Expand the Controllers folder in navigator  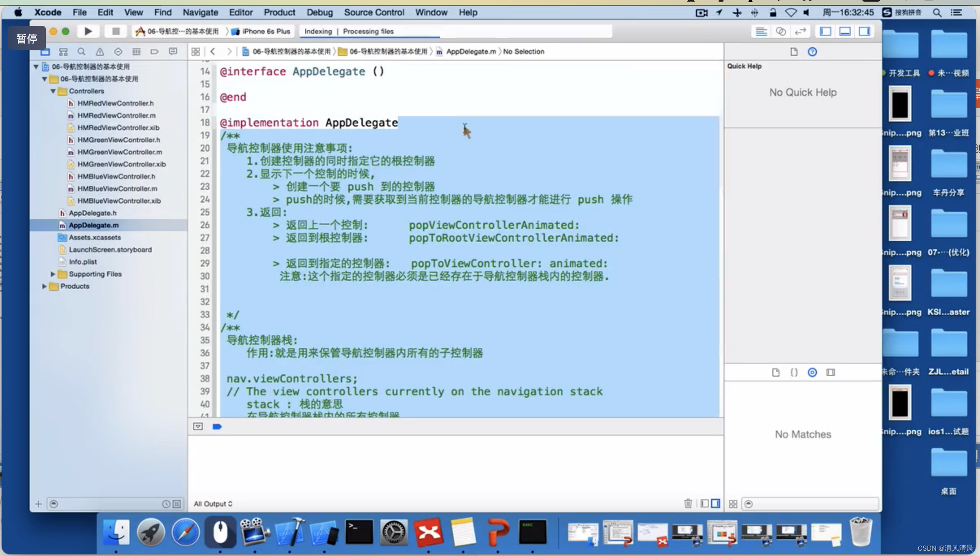(x=53, y=91)
